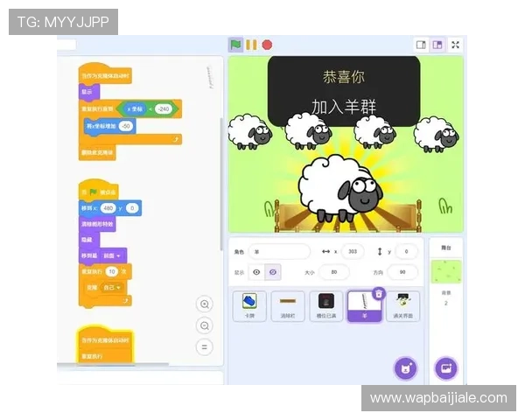This screenshot has height=420, width=525.
Task: Click the 480 value in the 移到 x block
Action: (108, 208)
